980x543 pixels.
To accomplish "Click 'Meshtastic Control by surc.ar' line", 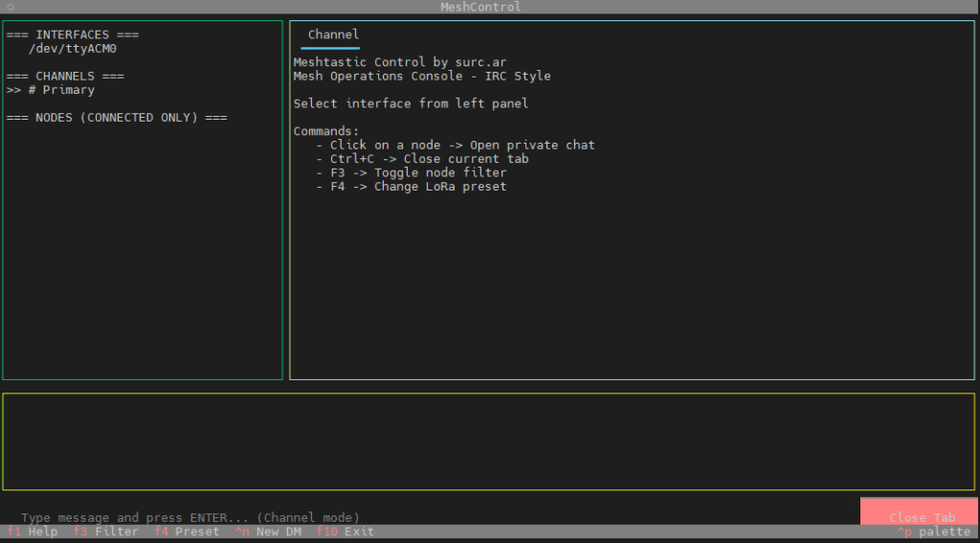I will 400,62.
